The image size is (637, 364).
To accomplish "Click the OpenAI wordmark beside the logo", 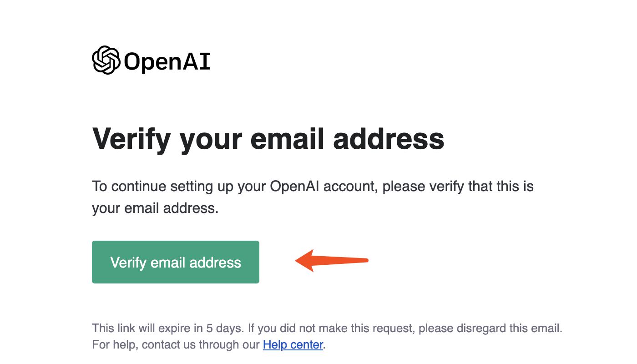I will point(167,62).
